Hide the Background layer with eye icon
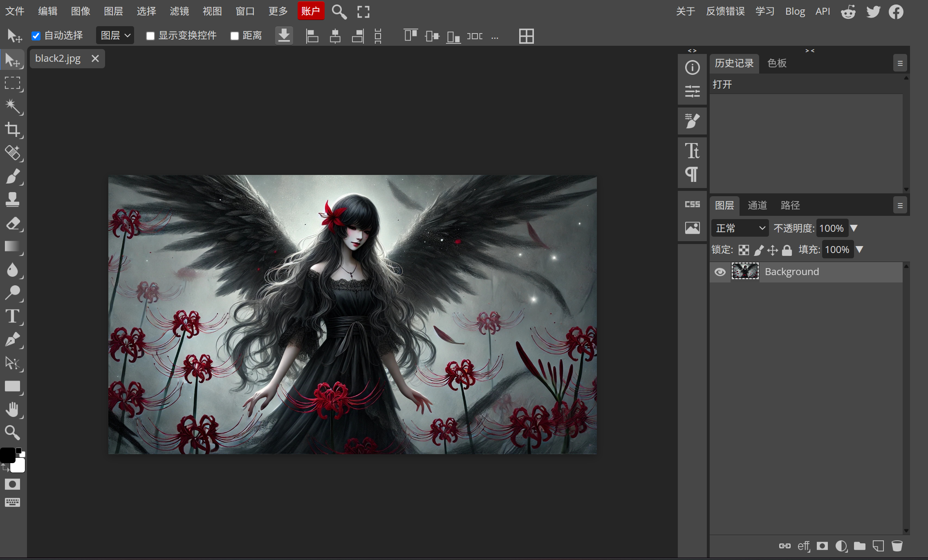The height and width of the screenshot is (560, 928). point(720,272)
